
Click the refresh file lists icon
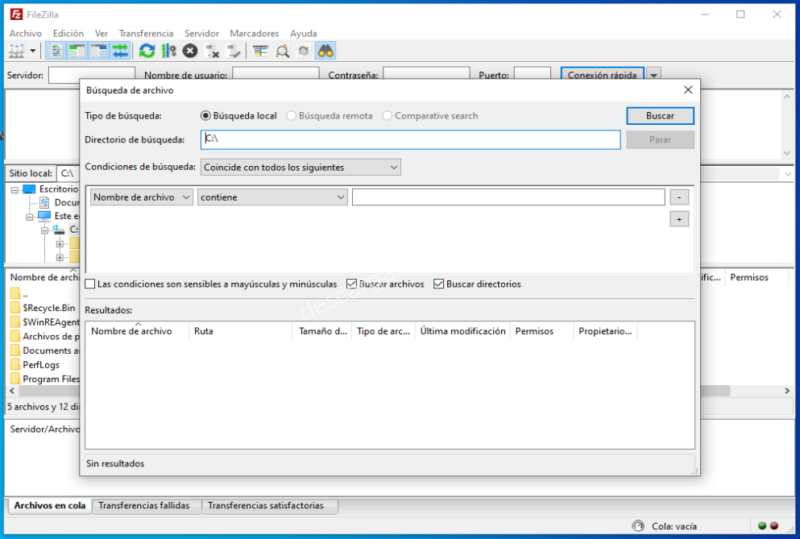pos(147,51)
